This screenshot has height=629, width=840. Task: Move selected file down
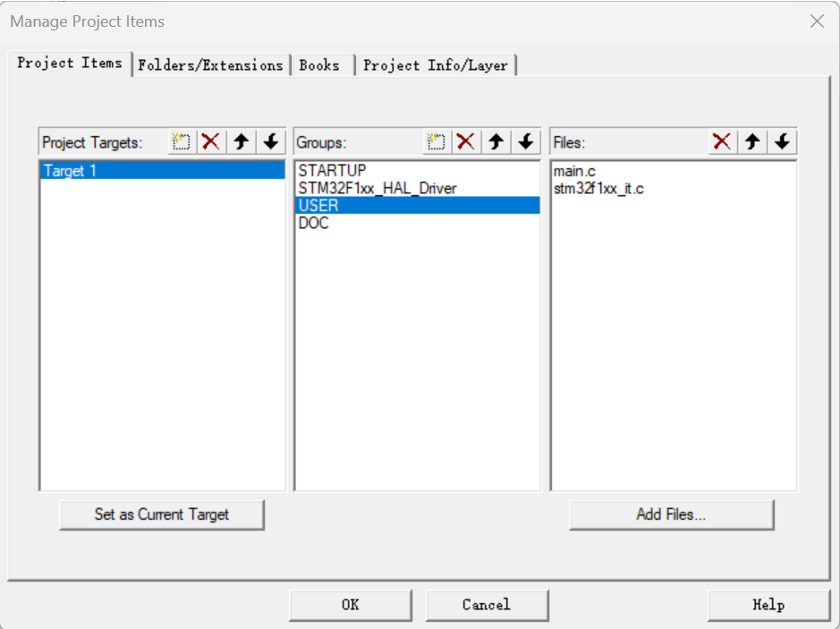(782, 142)
